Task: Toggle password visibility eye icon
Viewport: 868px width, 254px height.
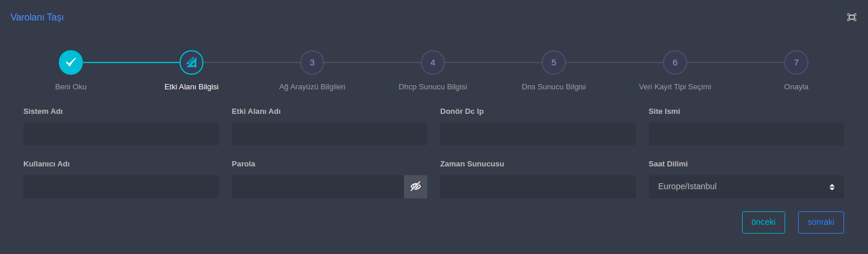Action: click(x=416, y=187)
